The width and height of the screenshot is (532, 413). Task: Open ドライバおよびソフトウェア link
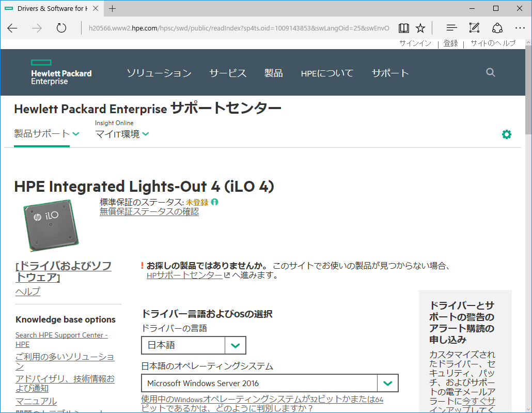pyautogui.click(x=64, y=271)
